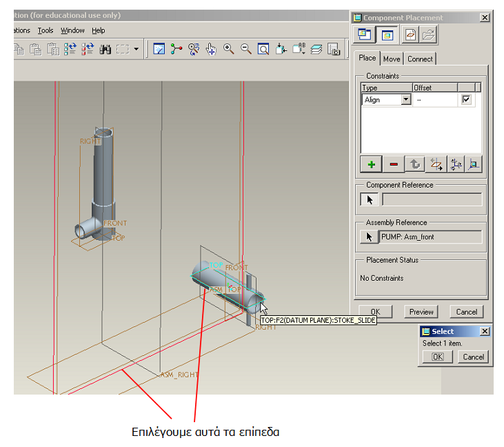The image size is (504, 447).
Task: Open the Tools menu
Action: [46, 30]
